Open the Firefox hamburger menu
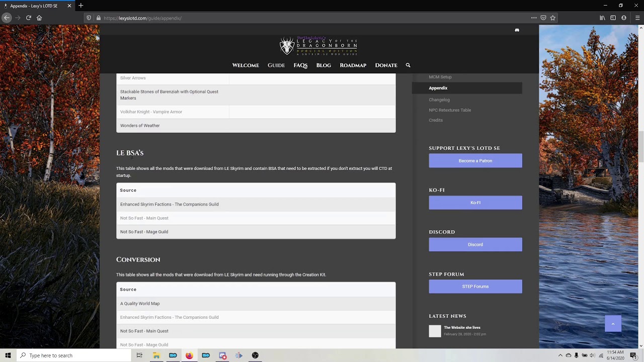This screenshot has height=362, width=644. click(637, 18)
